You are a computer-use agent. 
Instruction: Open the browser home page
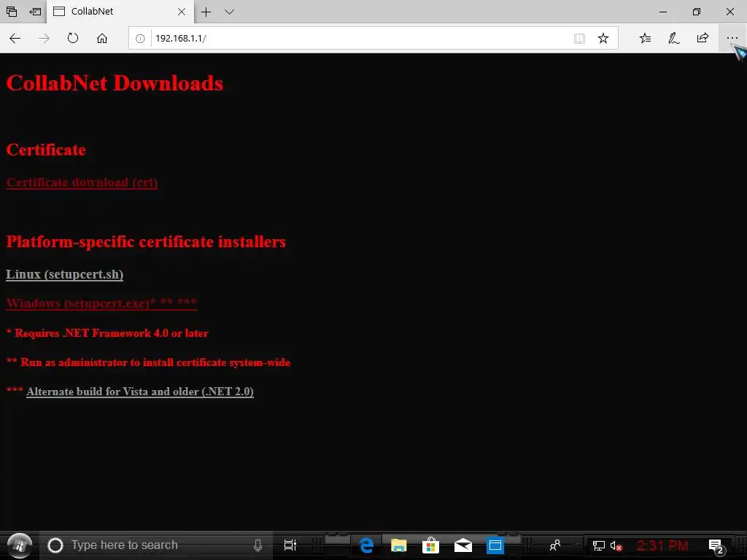point(102,39)
